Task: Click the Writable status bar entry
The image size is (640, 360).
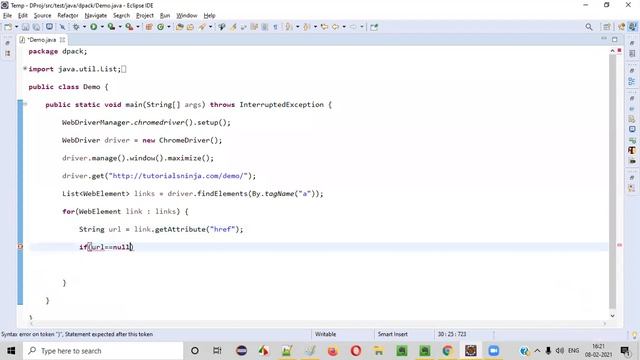Action: tap(325, 334)
